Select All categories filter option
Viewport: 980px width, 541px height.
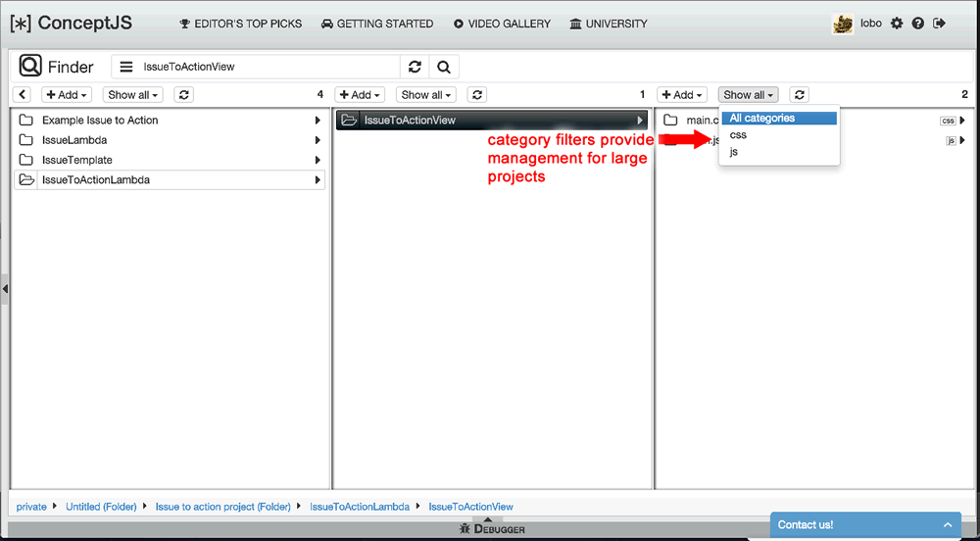779,118
